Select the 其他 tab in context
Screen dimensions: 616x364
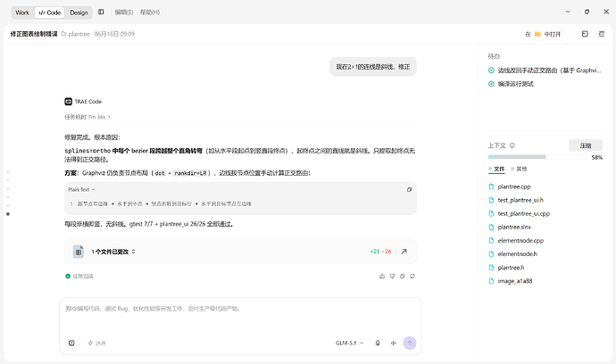[x=520, y=169]
